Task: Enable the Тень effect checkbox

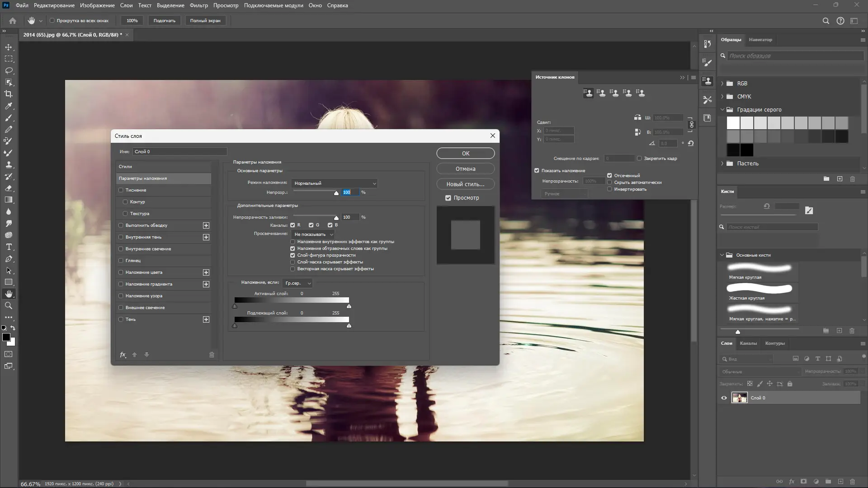Action: click(x=121, y=319)
